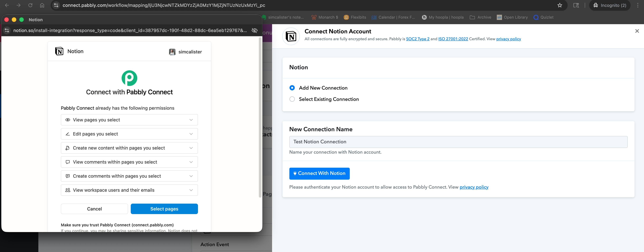
Task: Choose the Select Existing Connection radio option
Action: click(x=292, y=99)
